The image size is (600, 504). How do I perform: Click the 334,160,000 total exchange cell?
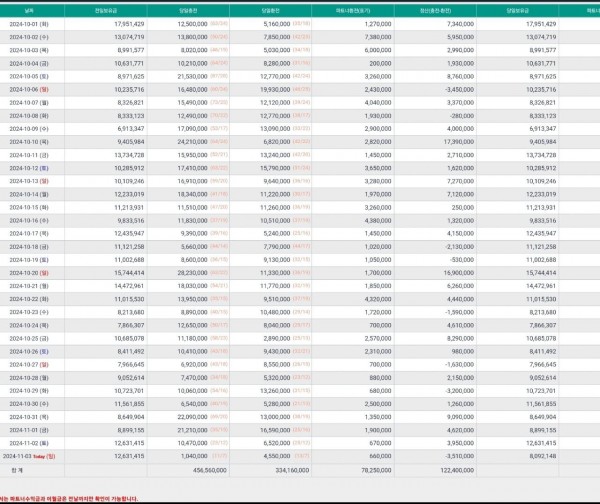tap(289, 468)
